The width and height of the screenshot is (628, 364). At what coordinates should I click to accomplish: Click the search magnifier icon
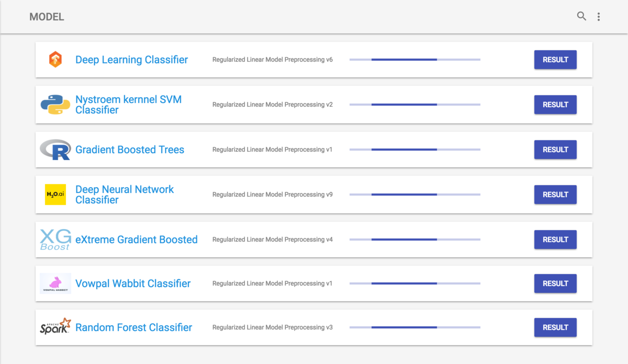point(581,16)
